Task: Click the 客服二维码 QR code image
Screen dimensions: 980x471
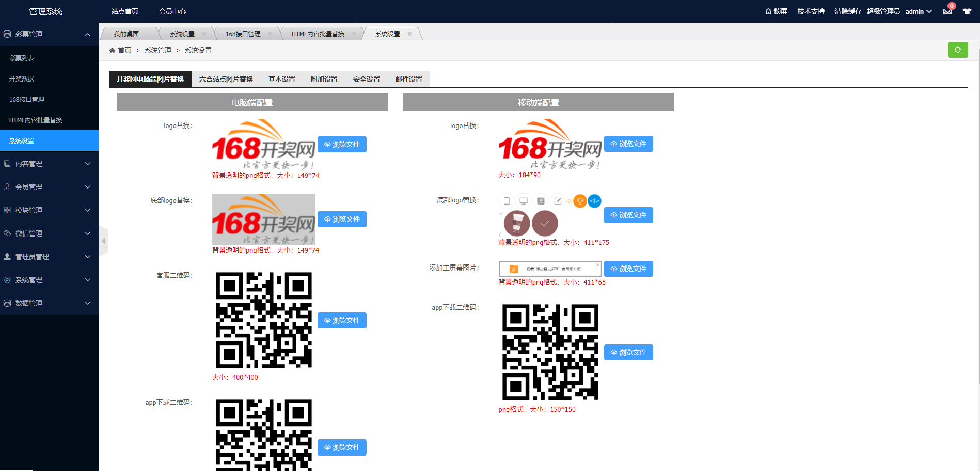Action: point(263,320)
